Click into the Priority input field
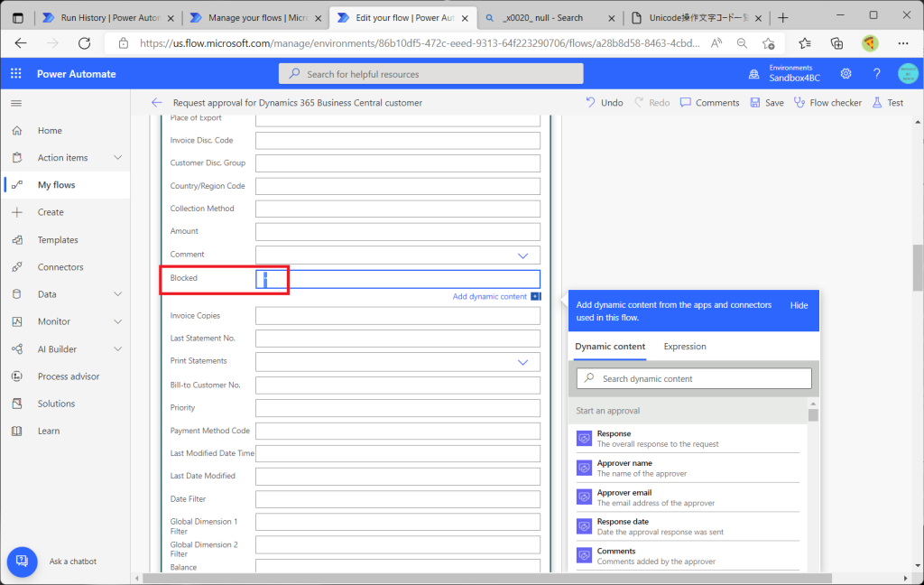 tap(398, 408)
